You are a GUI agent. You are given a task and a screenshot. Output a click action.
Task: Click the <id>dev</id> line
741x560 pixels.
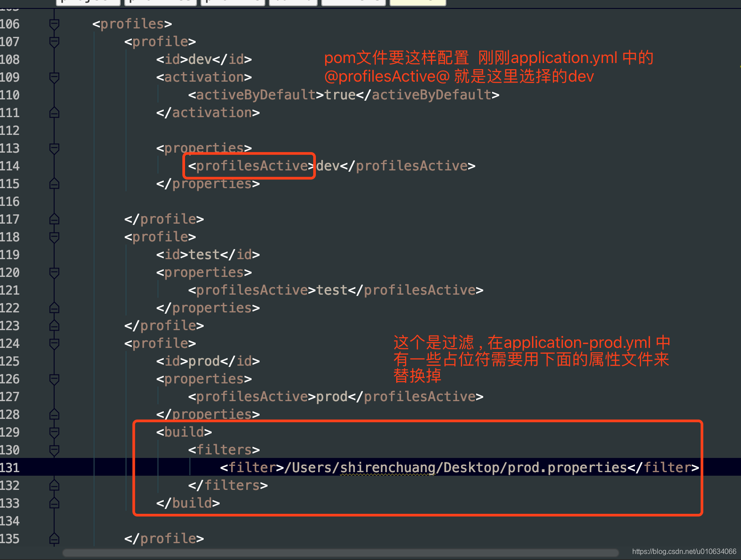[204, 59]
